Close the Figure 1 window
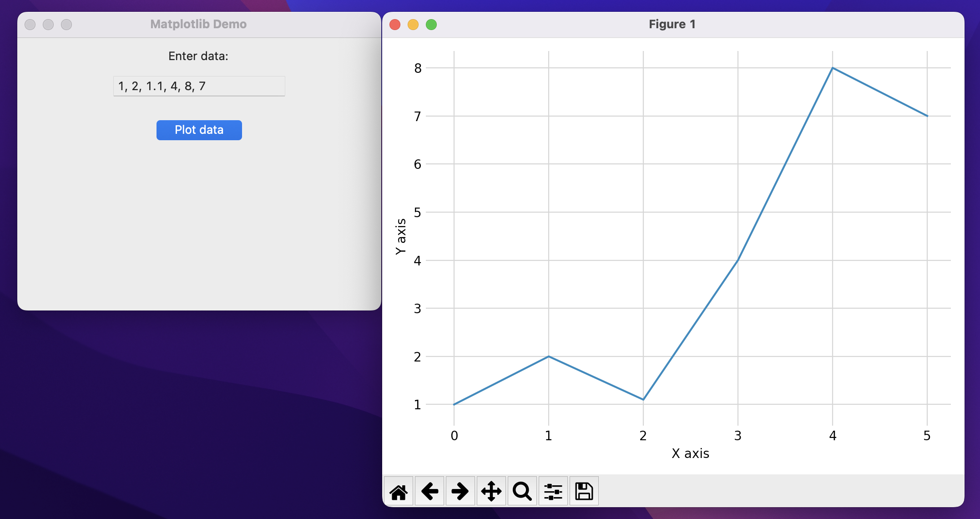Image resolution: width=980 pixels, height=519 pixels. point(395,25)
